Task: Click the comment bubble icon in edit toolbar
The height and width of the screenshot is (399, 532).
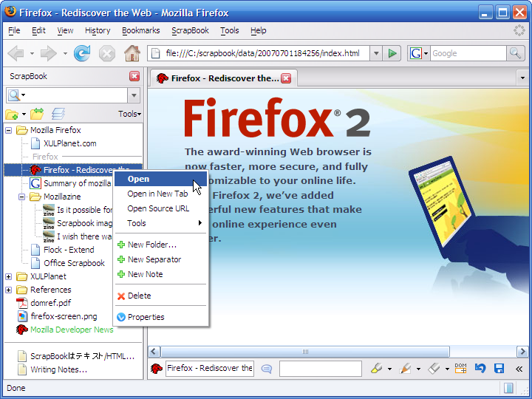Action: 266,368
